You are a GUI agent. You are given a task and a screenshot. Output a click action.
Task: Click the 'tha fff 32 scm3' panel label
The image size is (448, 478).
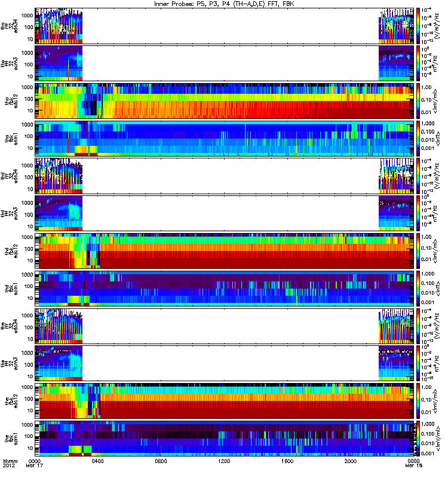[9, 64]
